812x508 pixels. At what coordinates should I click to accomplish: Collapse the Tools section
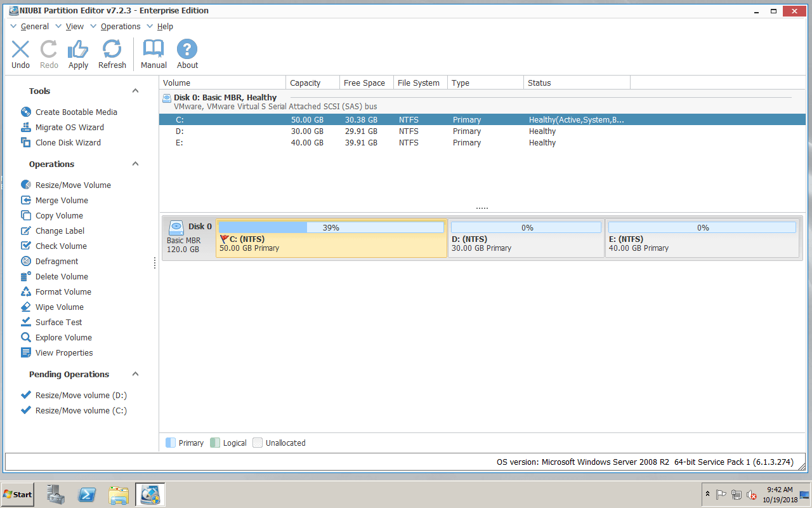[x=135, y=90]
